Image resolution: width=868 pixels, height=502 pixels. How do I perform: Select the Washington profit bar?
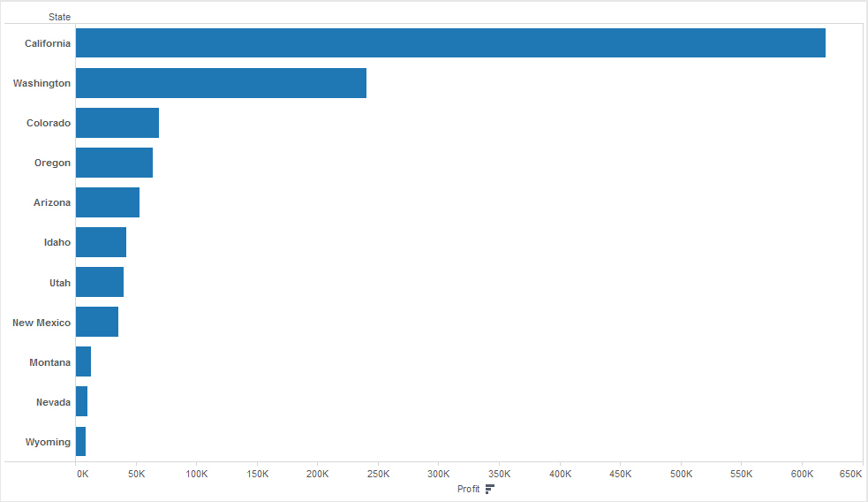coord(221,83)
